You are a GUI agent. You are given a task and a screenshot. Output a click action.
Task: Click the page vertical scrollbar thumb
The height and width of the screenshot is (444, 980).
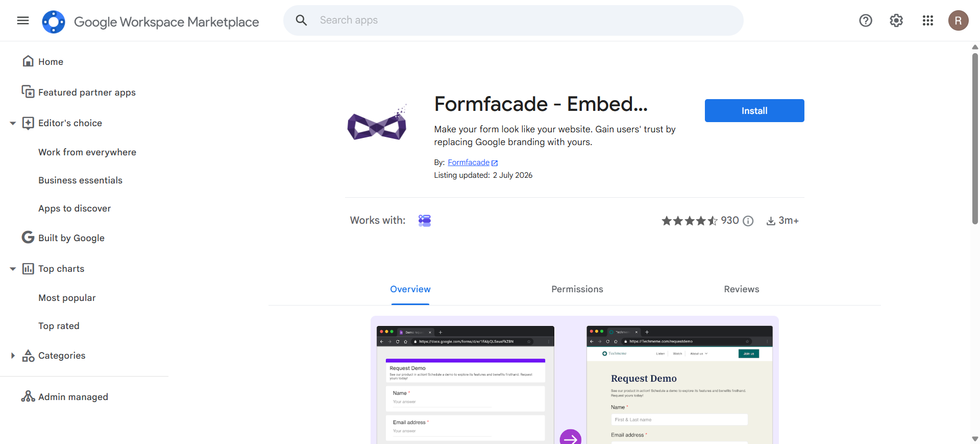click(x=975, y=138)
